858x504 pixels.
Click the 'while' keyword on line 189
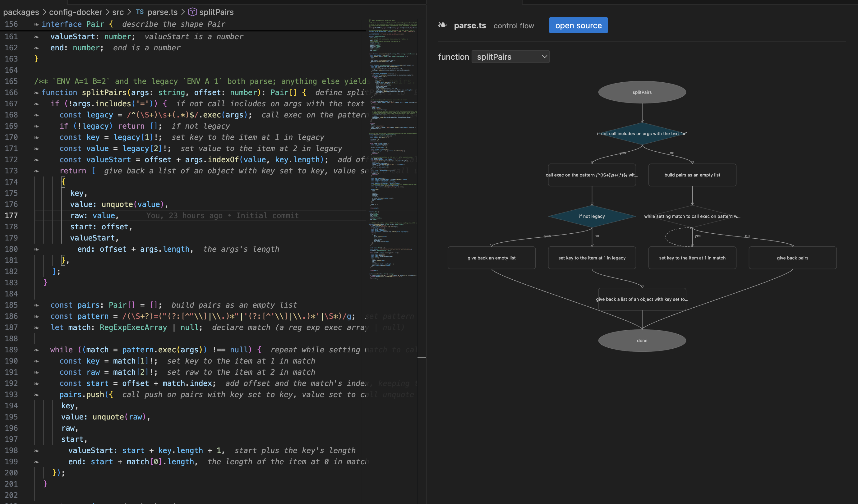click(x=61, y=350)
